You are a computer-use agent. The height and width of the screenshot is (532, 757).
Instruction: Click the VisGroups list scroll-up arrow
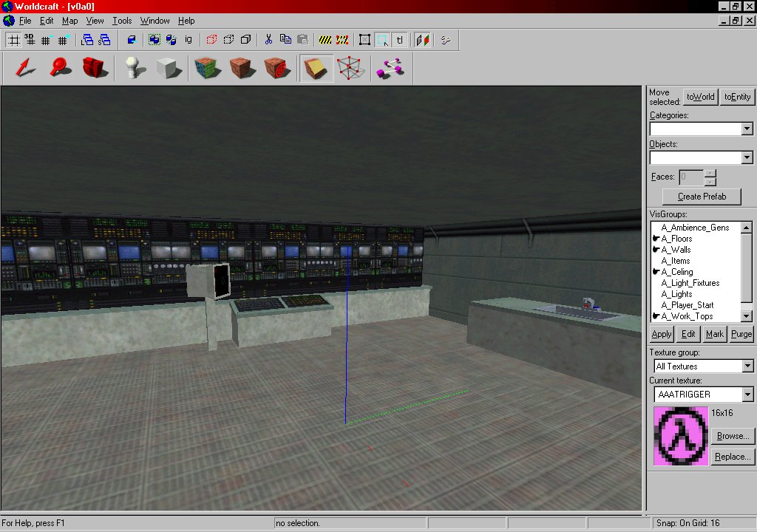coord(746,228)
